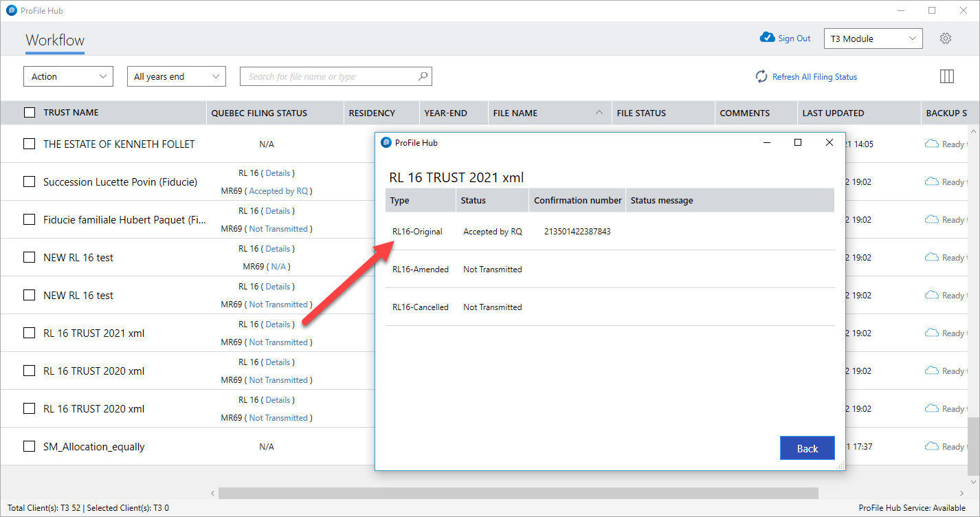
Task: Toggle the select-all checkbox beside TRUST NAME
Action: [x=30, y=113]
